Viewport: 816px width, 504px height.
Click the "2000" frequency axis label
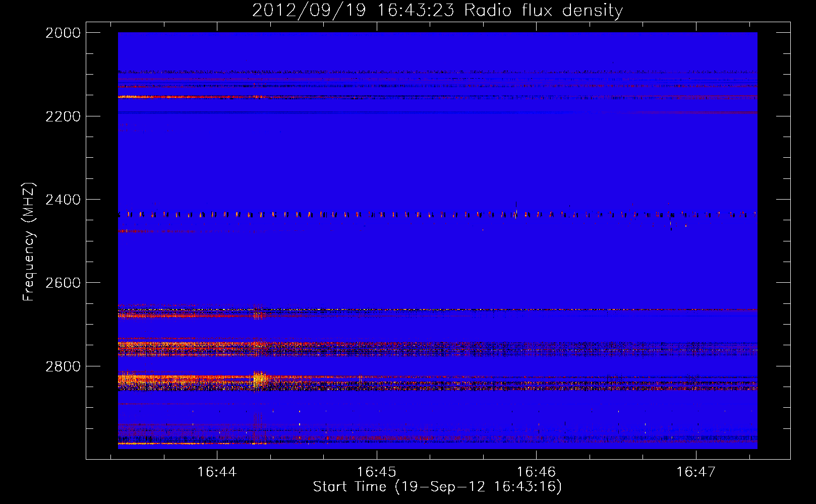(63, 33)
